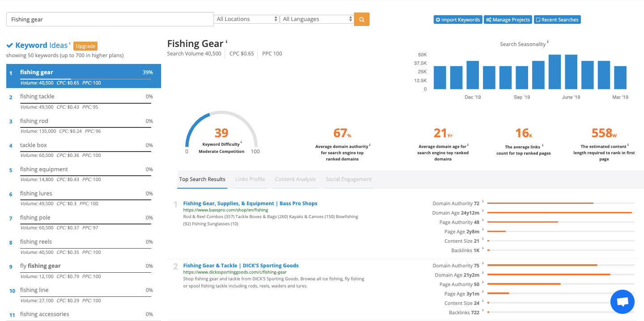644x321 pixels.
Task: Open the Content Analysis tab
Action: click(x=295, y=179)
